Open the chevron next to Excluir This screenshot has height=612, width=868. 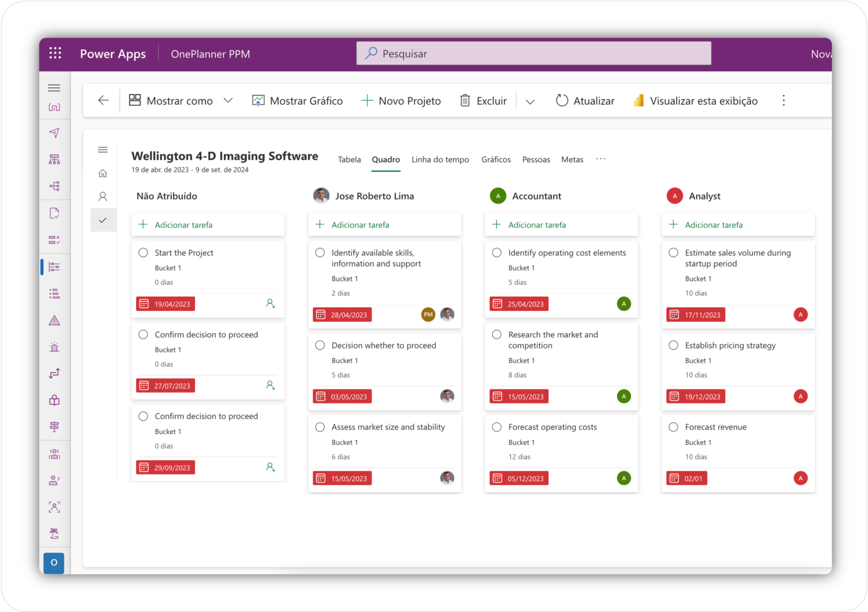pyautogui.click(x=530, y=102)
